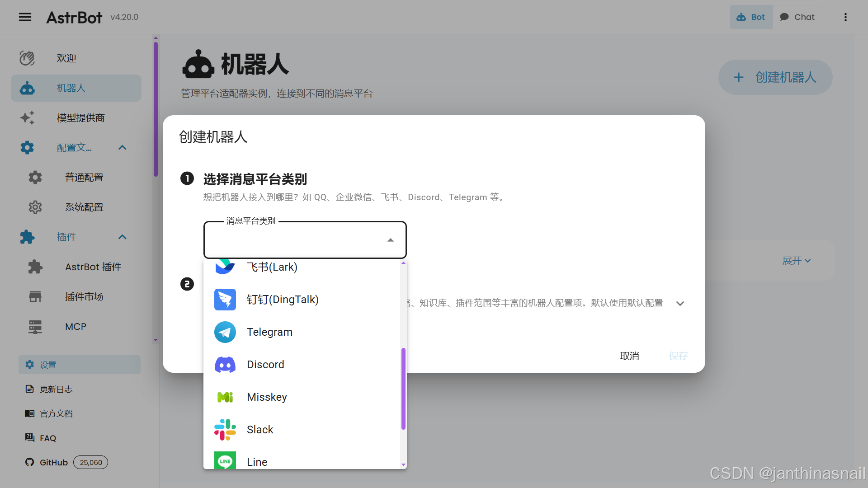This screenshot has width=868, height=488.
Task: Open MCP in the sidebar
Action: [x=76, y=327]
